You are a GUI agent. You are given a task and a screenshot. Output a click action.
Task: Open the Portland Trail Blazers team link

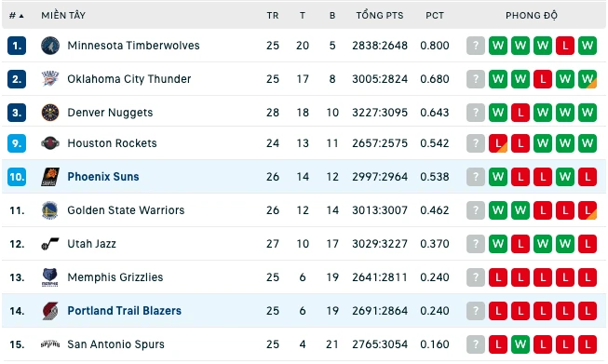click(125, 311)
